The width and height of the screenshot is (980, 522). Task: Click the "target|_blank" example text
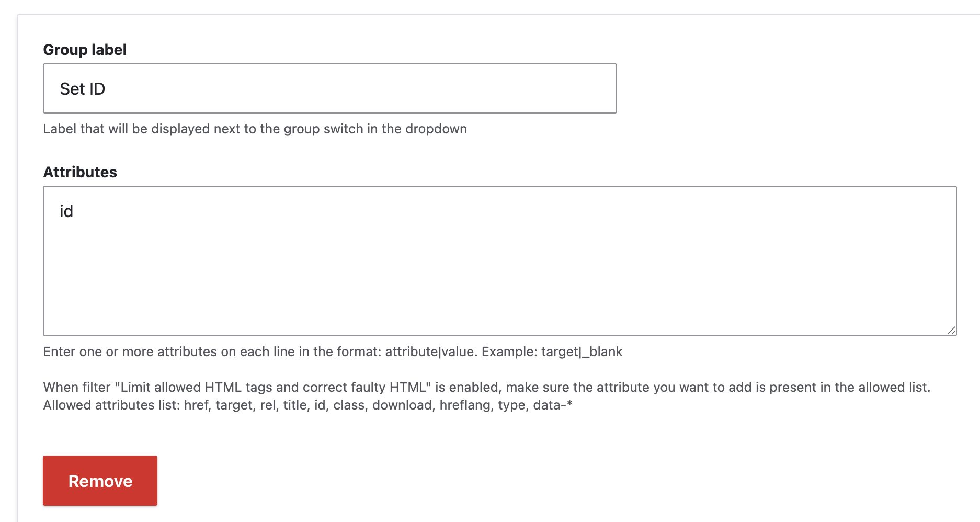pos(582,351)
